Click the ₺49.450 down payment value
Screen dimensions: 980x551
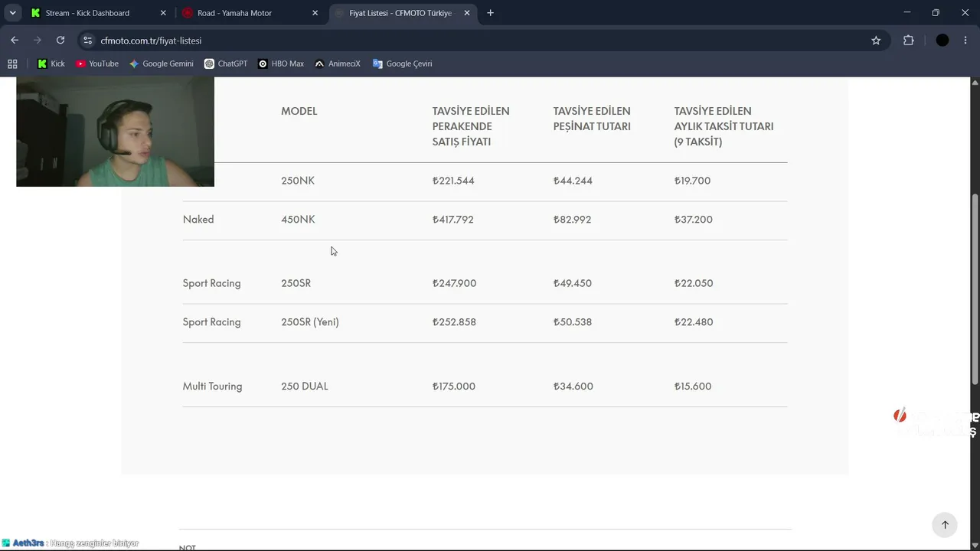click(573, 283)
